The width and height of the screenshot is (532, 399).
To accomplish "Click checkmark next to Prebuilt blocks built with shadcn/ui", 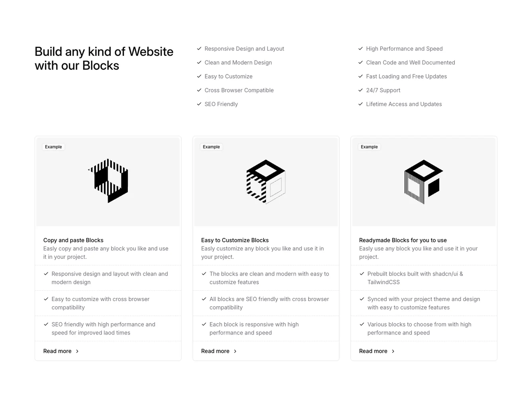I will point(362,274).
